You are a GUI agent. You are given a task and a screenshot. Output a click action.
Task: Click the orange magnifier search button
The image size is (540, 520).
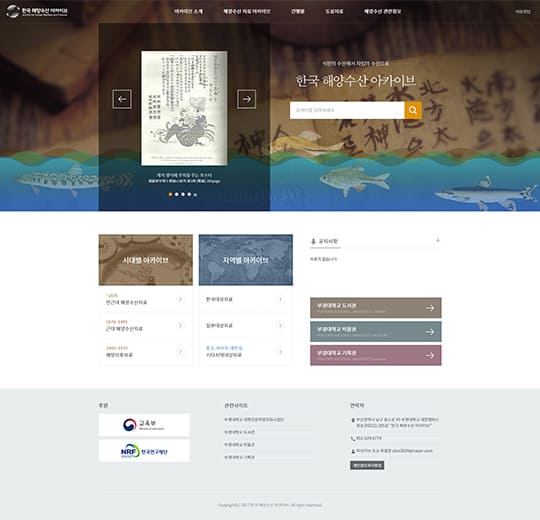tap(413, 110)
